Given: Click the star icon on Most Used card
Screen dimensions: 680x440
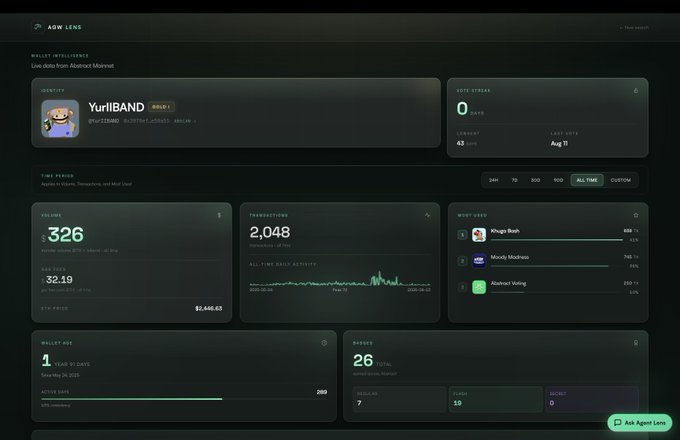Looking at the screenshot, I should [x=636, y=215].
